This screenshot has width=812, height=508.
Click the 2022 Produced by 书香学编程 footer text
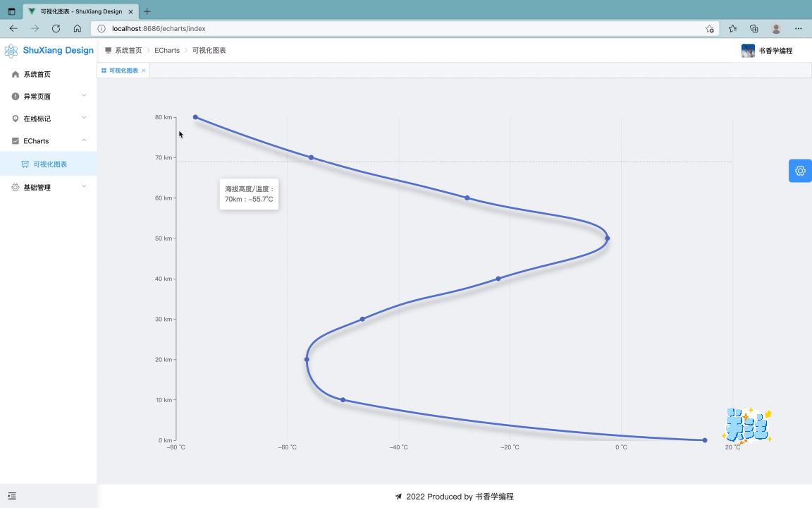point(460,497)
